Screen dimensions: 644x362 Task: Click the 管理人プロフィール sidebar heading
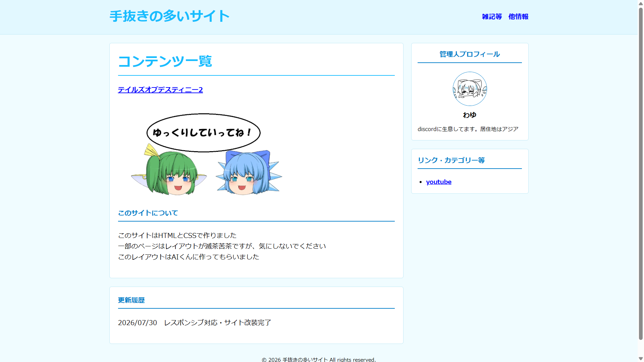click(x=470, y=54)
